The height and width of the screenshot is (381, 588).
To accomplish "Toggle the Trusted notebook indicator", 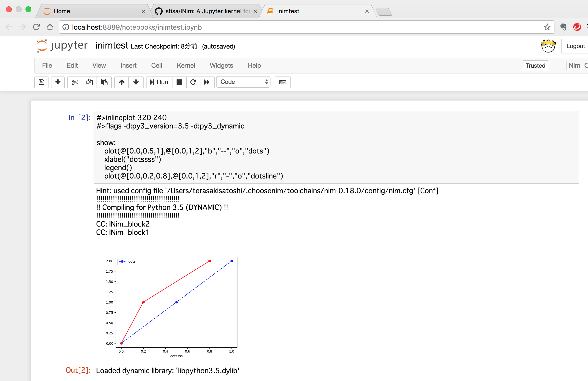I will coord(535,65).
